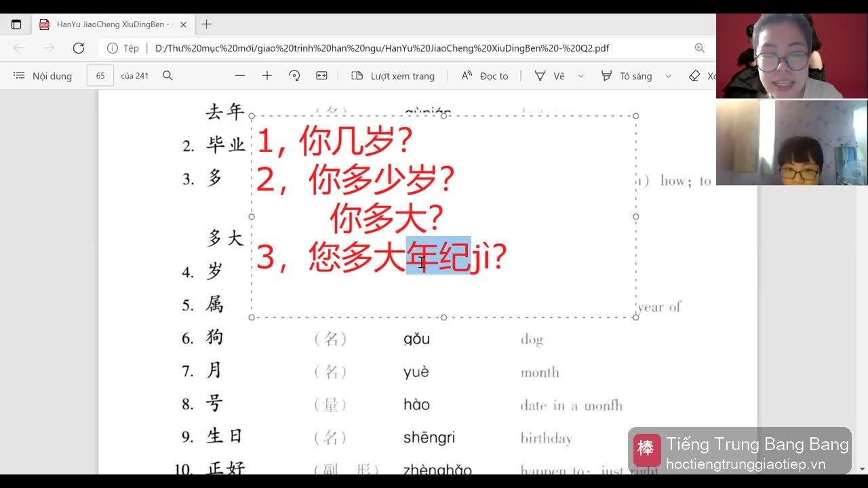Click the fit to width icon
868x488 pixels.
point(321,76)
